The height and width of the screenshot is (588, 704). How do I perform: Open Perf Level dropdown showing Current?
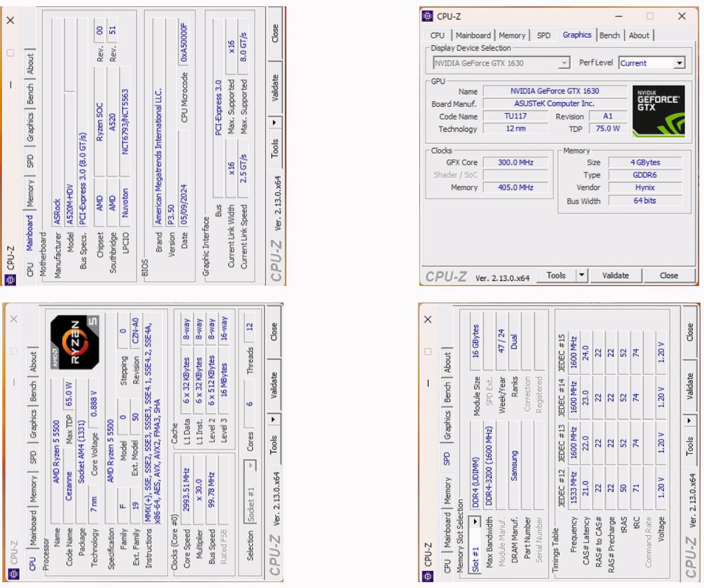(652, 63)
